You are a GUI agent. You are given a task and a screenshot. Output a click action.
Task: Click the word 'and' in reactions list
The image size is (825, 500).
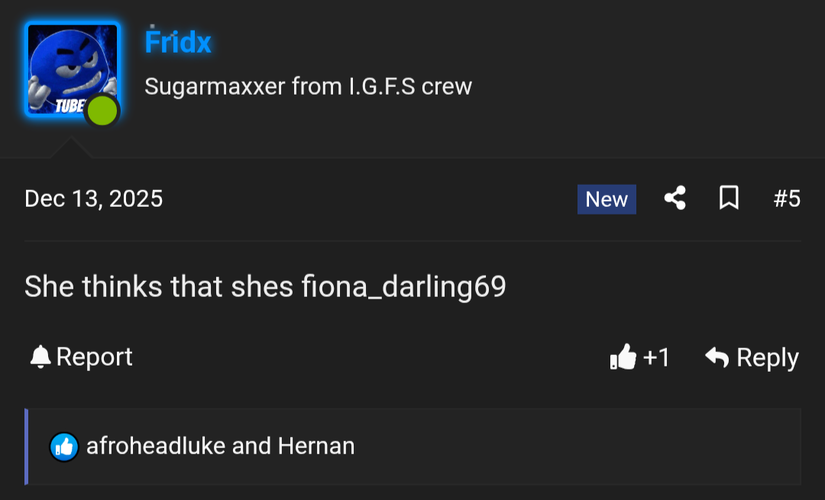point(249,446)
